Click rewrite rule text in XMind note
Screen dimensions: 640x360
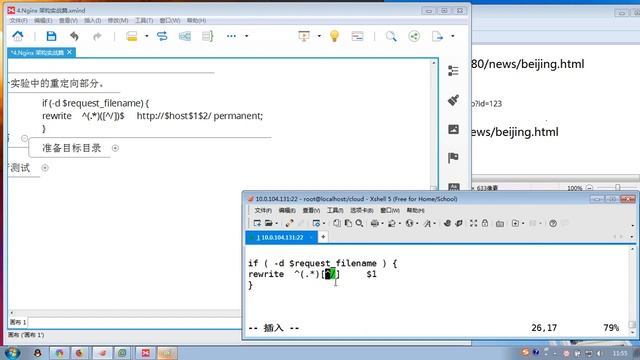(x=153, y=116)
